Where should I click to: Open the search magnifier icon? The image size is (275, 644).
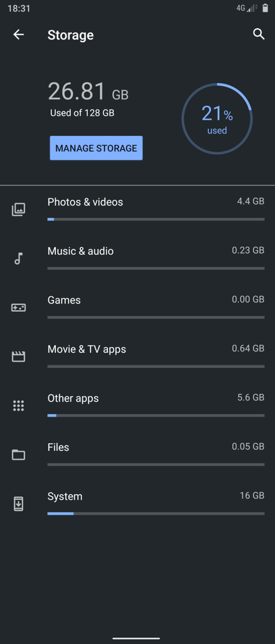click(259, 34)
